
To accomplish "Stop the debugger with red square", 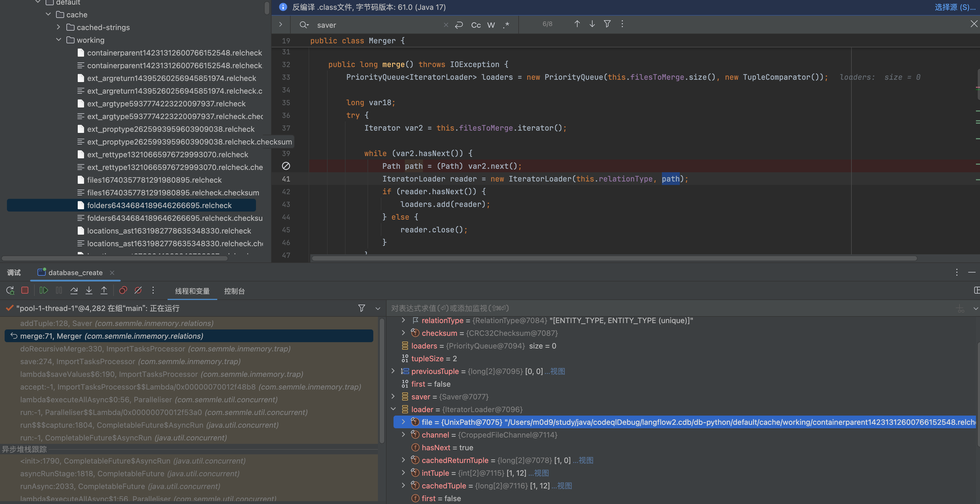I will tap(25, 290).
